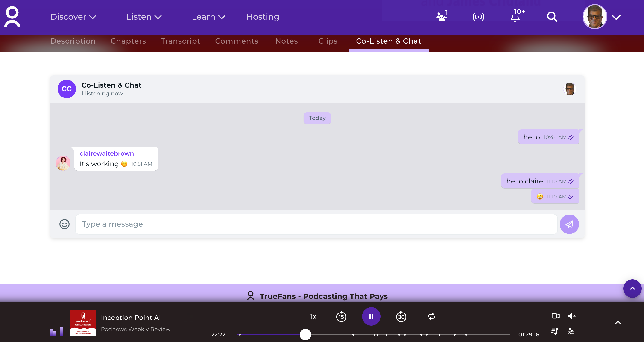644x342 pixels.
Task: Send message with paper plane button
Action: click(x=569, y=224)
